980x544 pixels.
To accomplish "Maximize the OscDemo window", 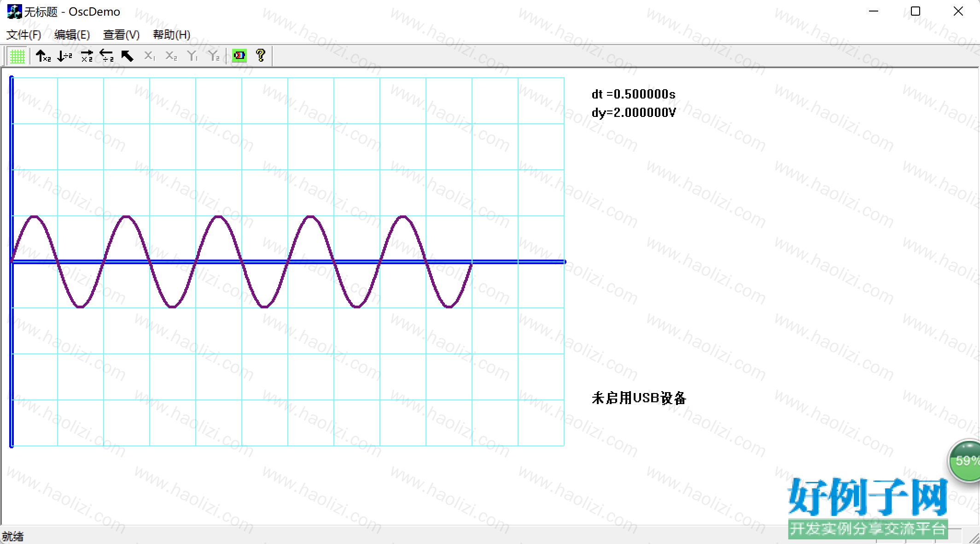I will click(x=916, y=12).
